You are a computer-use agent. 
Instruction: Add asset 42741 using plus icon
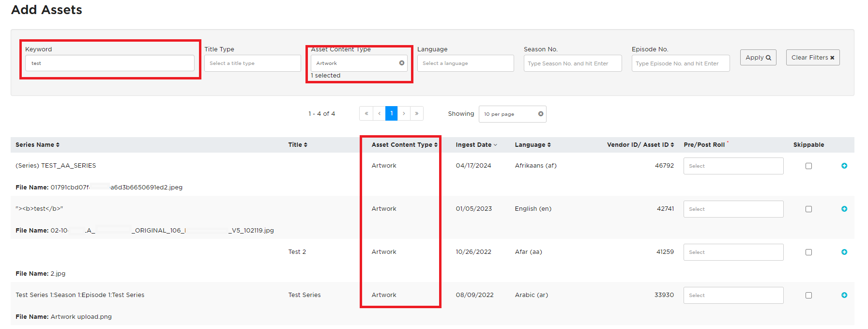(x=844, y=209)
